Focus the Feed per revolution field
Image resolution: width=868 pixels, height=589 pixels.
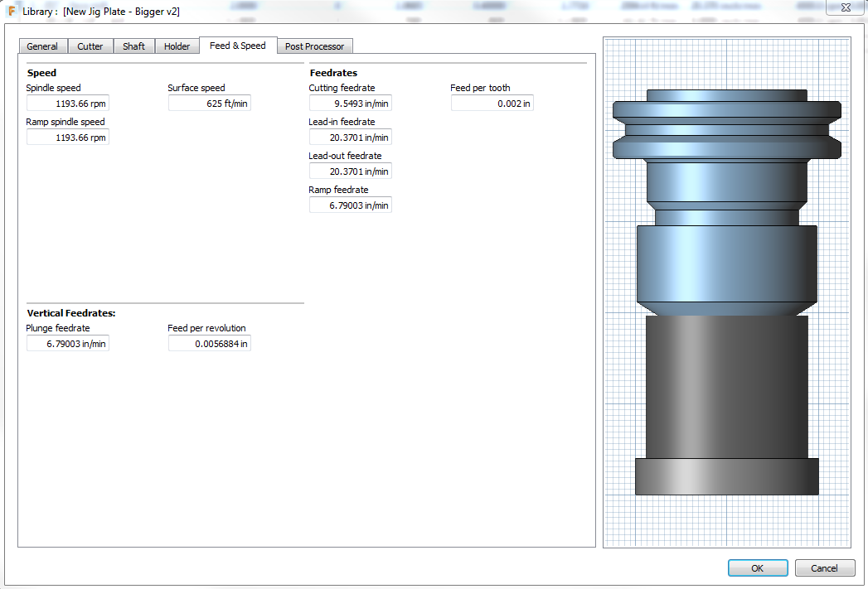click(209, 344)
